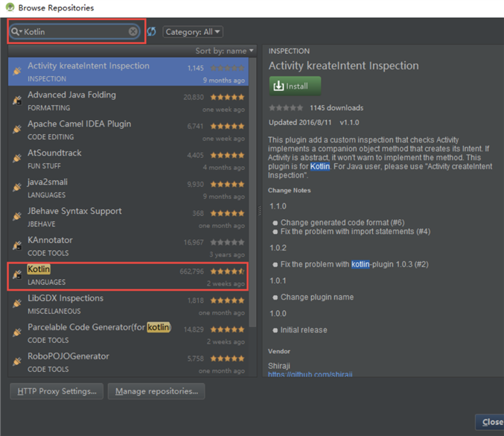Select the Apache Camel IDEA Plugin
Screen dimensions: 504x436
coord(128,130)
